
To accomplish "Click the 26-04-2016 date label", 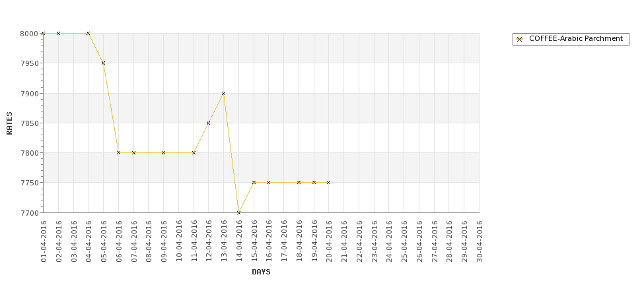I will [419, 241].
